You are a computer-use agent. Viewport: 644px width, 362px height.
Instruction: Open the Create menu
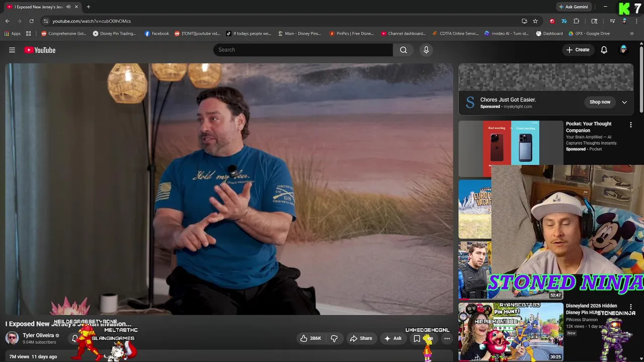578,50
